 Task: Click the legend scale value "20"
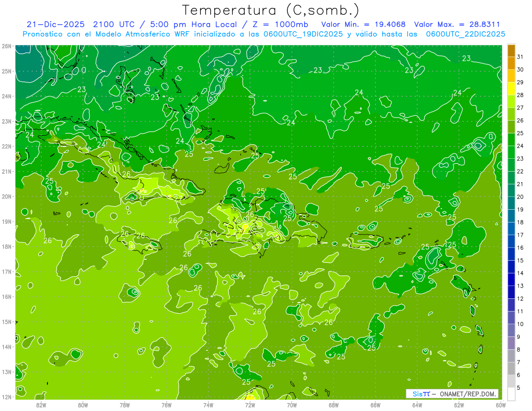click(520, 197)
